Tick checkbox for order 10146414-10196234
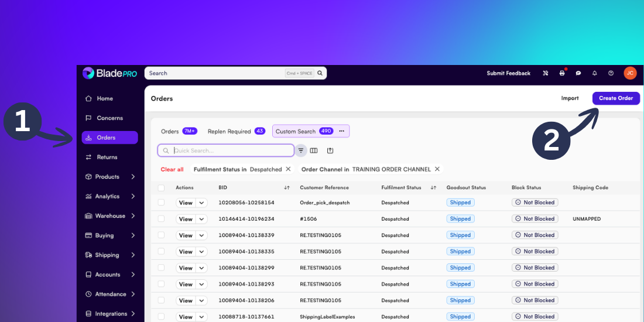The height and width of the screenshot is (322, 644). (x=161, y=219)
